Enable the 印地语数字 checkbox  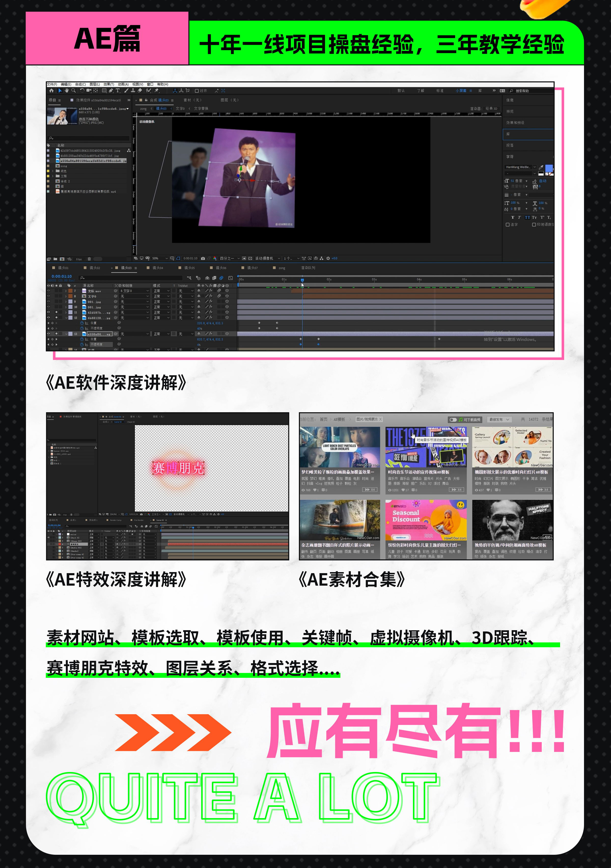pos(534,225)
